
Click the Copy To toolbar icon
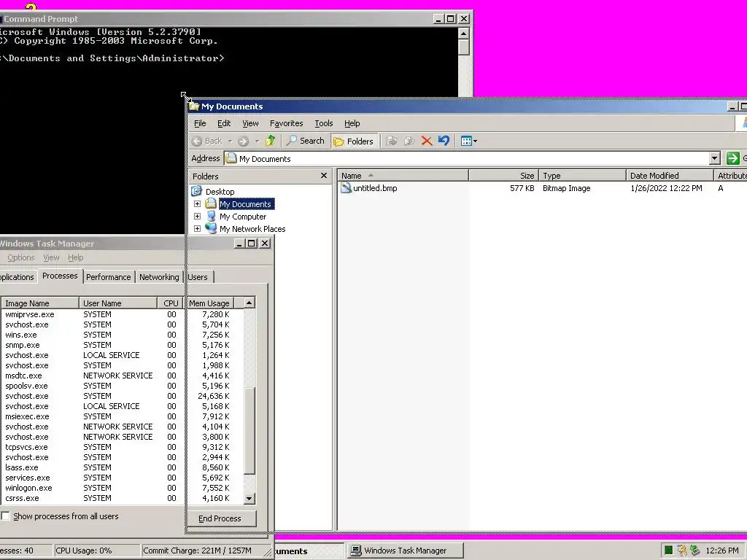pyautogui.click(x=409, y=141)
